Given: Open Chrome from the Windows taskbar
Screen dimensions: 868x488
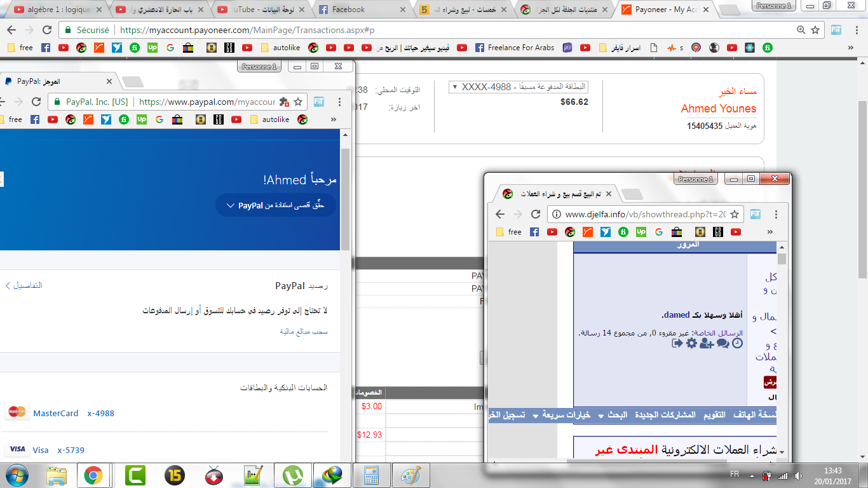Looking at the screenshot, I should 94,475.
